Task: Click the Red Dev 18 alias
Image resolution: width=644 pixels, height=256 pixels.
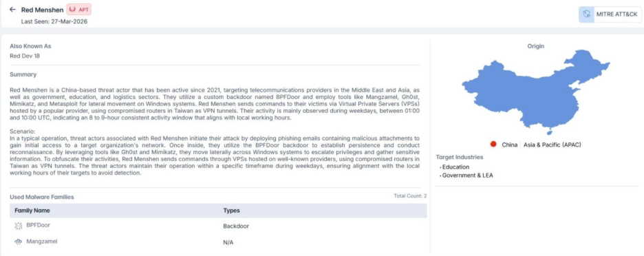Action: coord(25,56)
